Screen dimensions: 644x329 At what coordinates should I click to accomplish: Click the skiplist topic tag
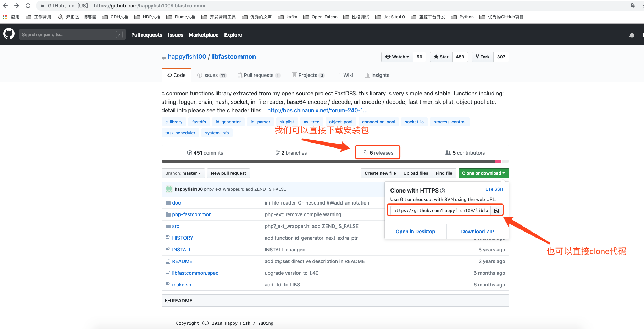click(x=287, y=122)
